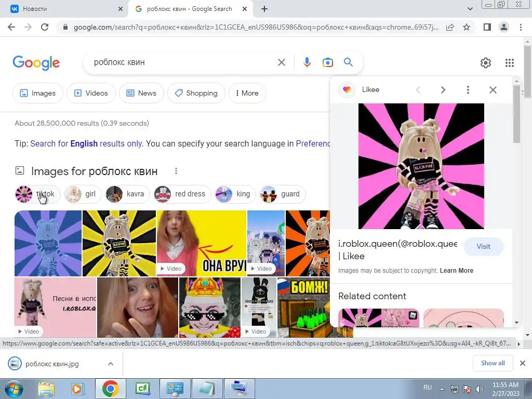
Task: Open options menu in the Likee preview panel
Action: coord(468,90)
